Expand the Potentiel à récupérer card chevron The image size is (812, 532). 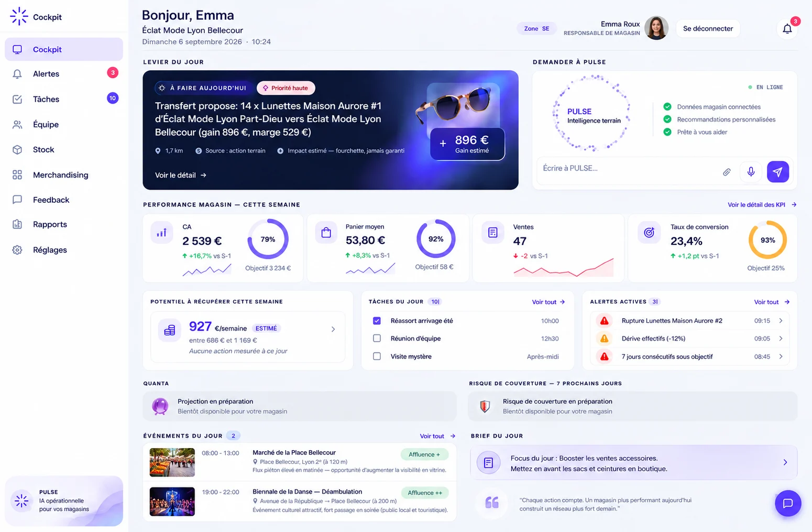click(333, 329)
